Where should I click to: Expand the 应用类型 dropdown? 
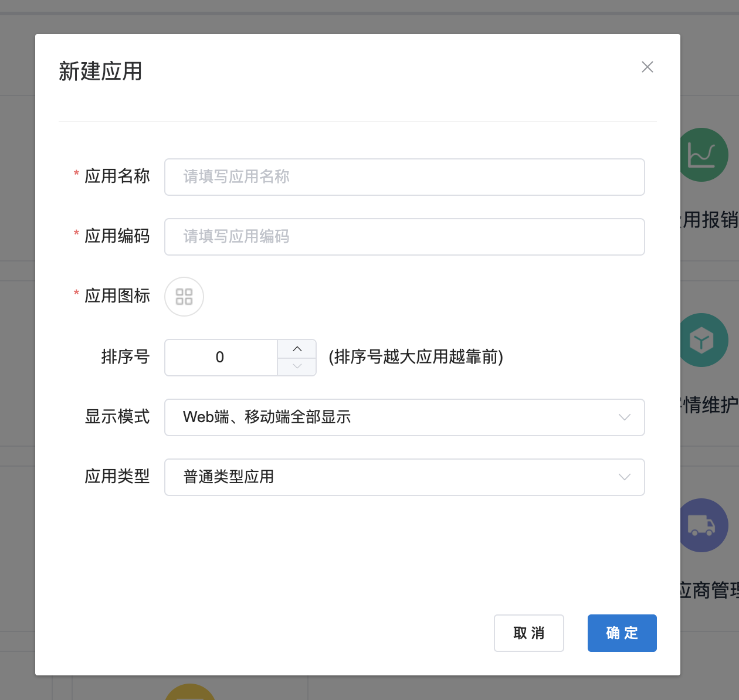(x=405, y=477)
